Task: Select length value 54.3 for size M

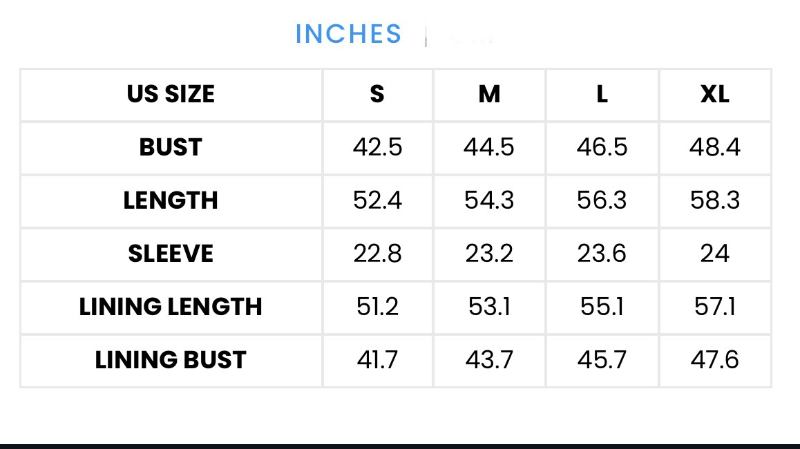Action: click(x=489, y=201)
